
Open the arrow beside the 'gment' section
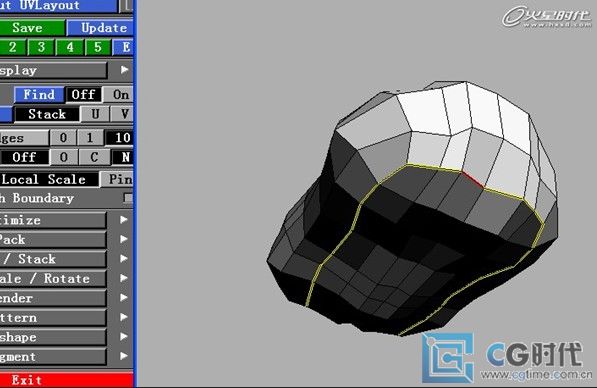pos(124,356)
